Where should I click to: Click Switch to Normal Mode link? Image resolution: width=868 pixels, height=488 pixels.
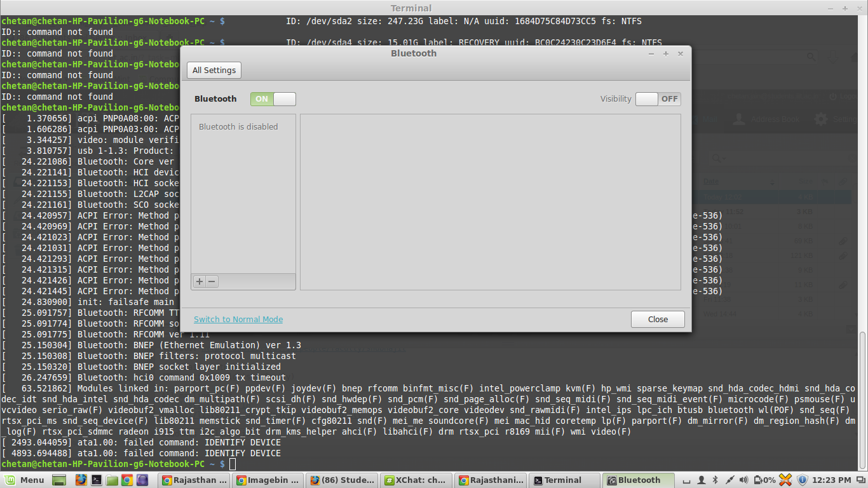pyautogui.click(x=238, y=320)
